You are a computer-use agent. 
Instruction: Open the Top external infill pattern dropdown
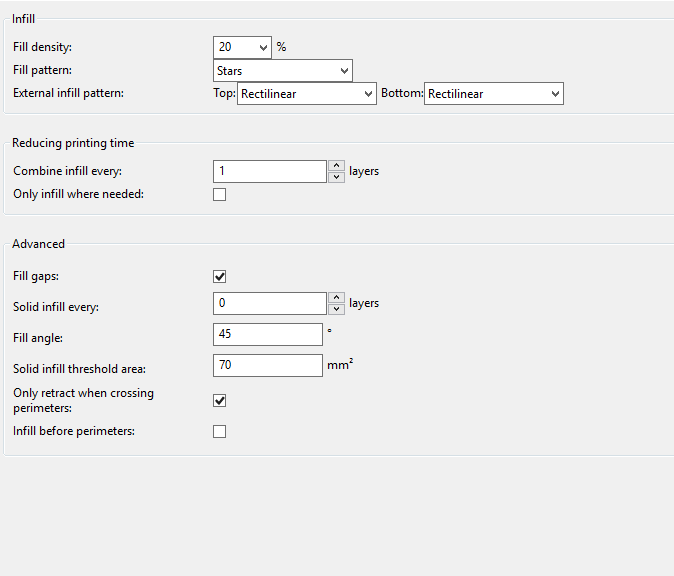(307, 94)
